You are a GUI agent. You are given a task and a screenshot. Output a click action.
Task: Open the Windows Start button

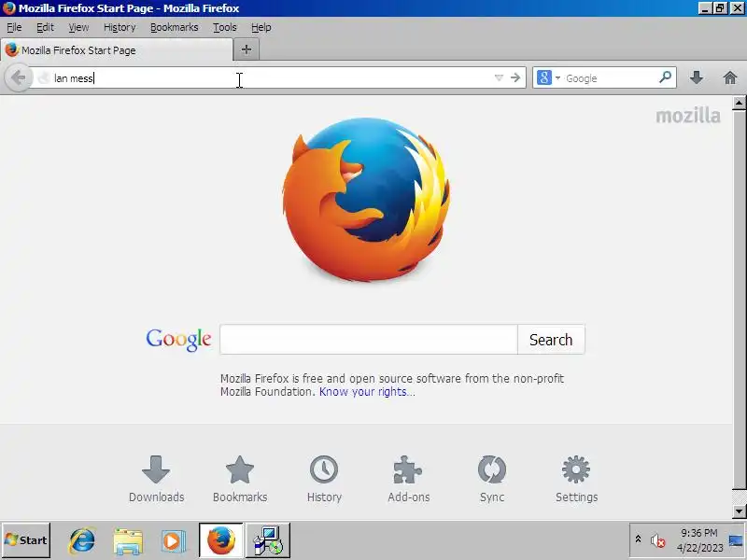(26, 540)
